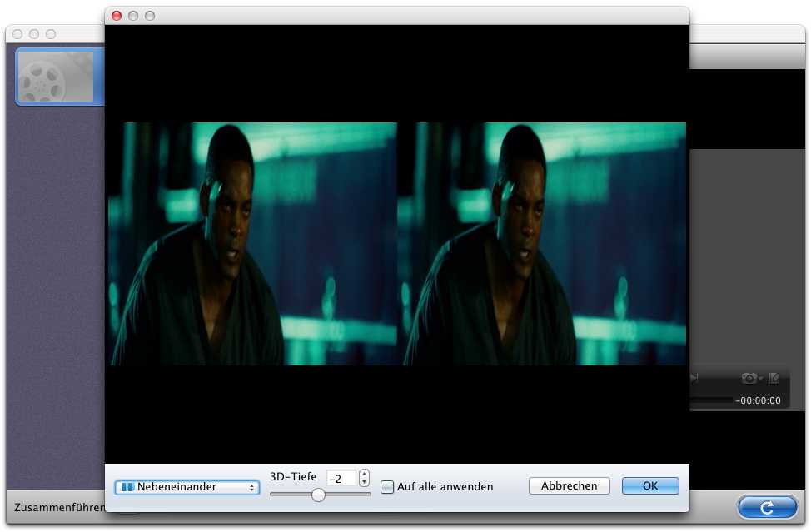Click the blue convert arrow button in main window

coord(767,507)
